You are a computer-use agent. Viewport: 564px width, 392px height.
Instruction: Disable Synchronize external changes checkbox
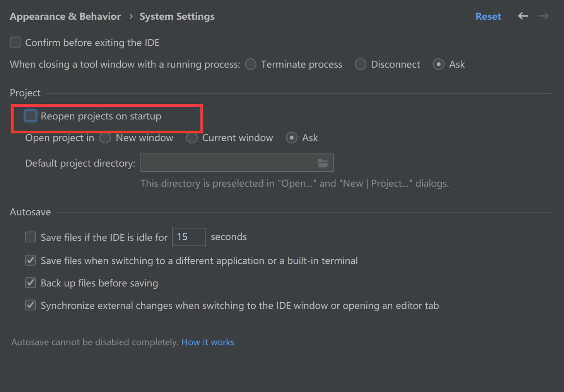pos(31,305)
